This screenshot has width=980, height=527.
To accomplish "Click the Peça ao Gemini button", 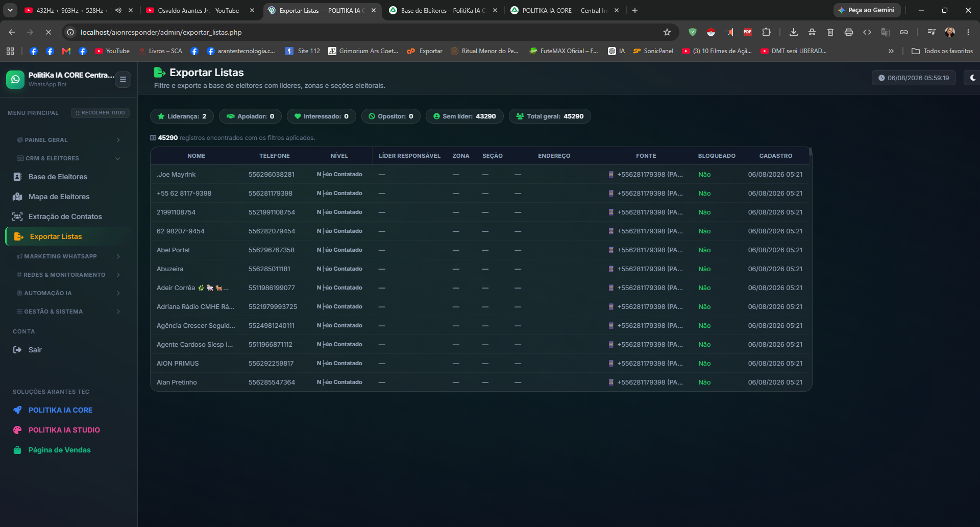I will [866, 10].
